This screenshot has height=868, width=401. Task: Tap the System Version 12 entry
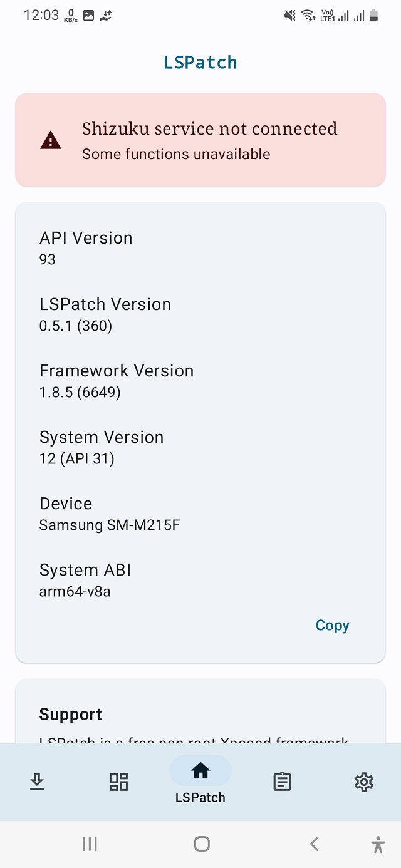coord(102,447)
